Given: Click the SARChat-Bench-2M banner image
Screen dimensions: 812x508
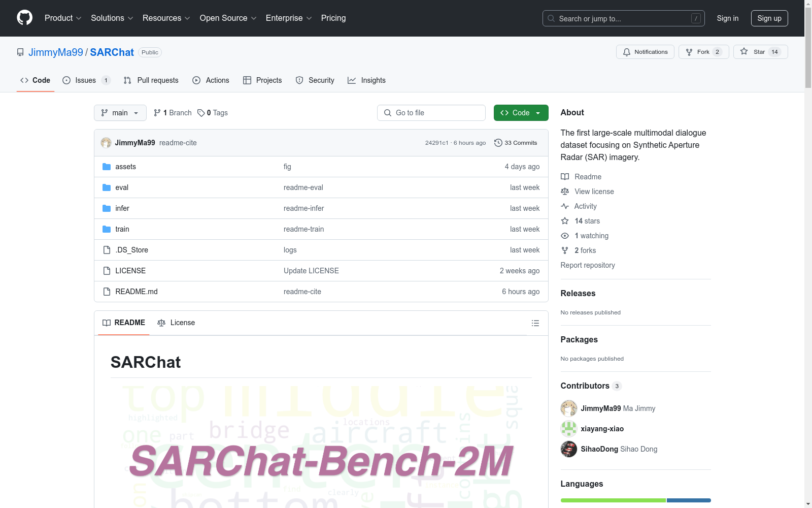Looking at the screenshot, I should point(321,447).
